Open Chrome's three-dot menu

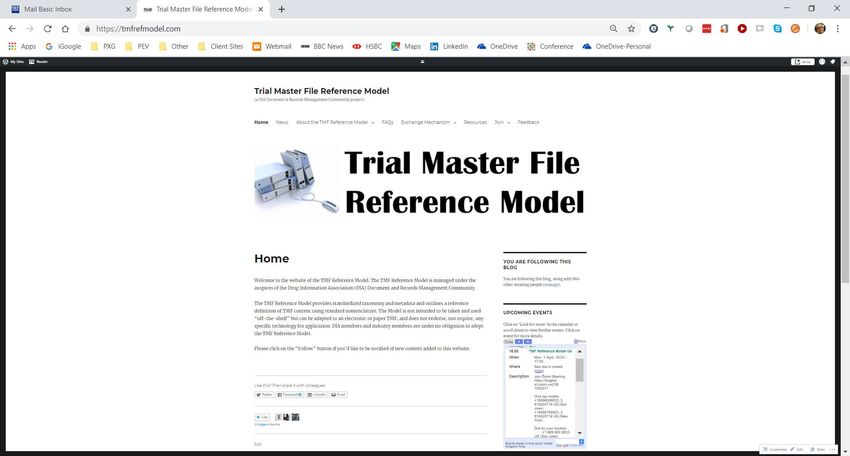(x=838, y=29)
